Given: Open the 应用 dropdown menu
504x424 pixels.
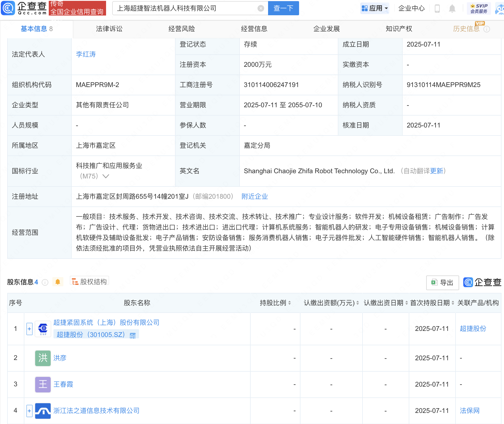Looking at the screenshot, I should 375,8.
